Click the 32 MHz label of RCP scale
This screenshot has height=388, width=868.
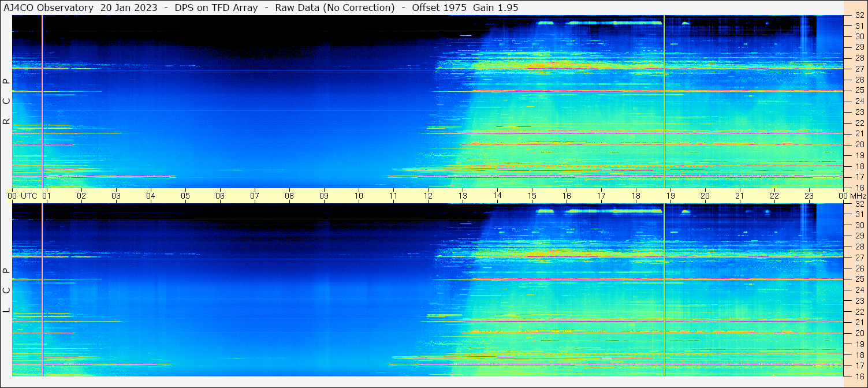[859, 16]
